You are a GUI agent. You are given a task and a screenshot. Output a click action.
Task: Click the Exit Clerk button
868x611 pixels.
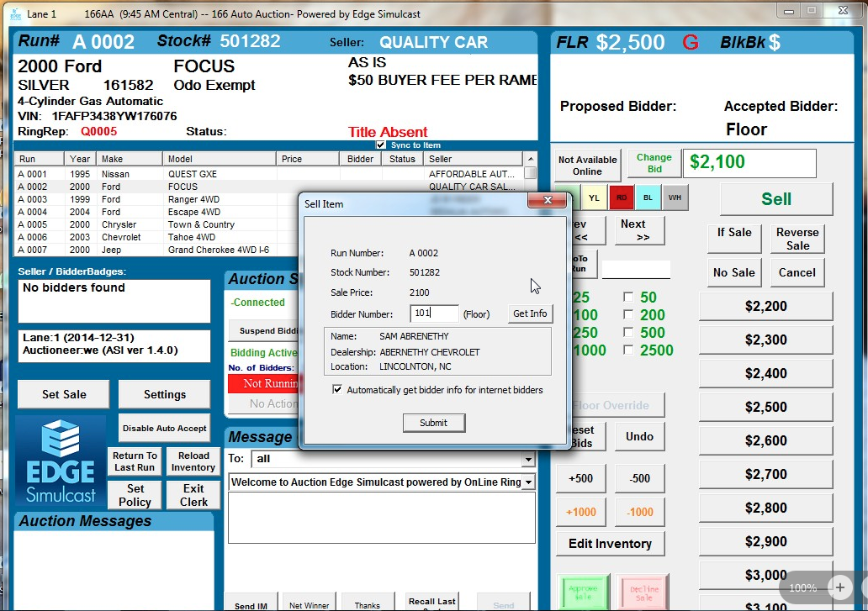tap(193, 495)
